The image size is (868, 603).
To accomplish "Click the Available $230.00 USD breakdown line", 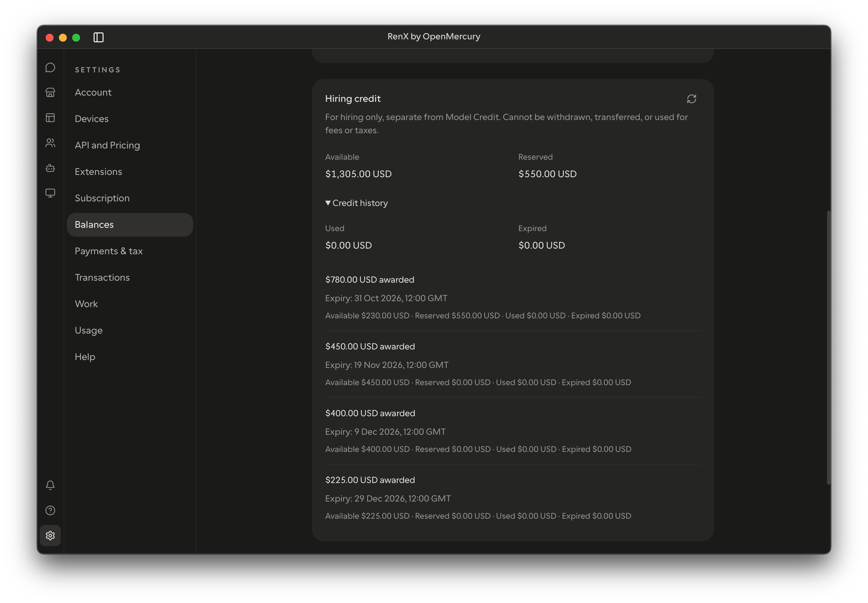I will (483, 315).
